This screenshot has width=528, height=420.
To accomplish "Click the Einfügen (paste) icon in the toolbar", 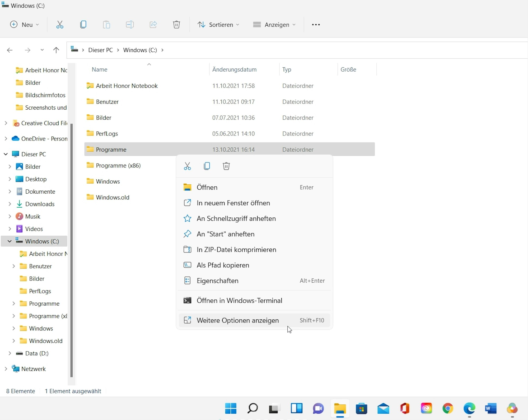I will click(x=106, y=25).
